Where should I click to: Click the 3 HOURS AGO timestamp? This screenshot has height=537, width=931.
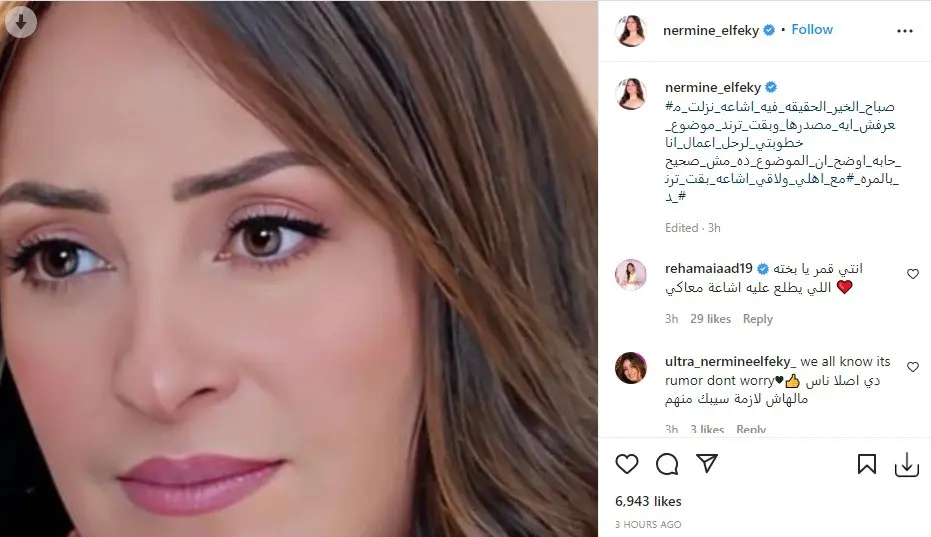pyautogui.click(x=648, y=525)
